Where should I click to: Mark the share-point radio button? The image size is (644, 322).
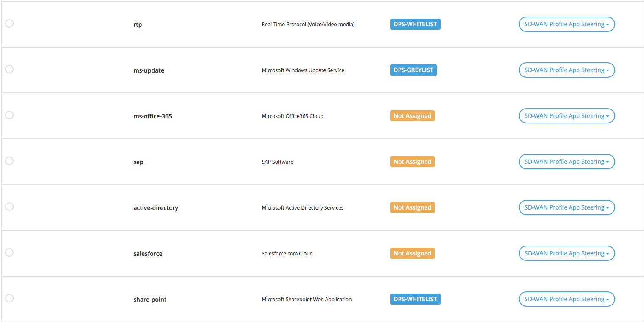point(9,298)
